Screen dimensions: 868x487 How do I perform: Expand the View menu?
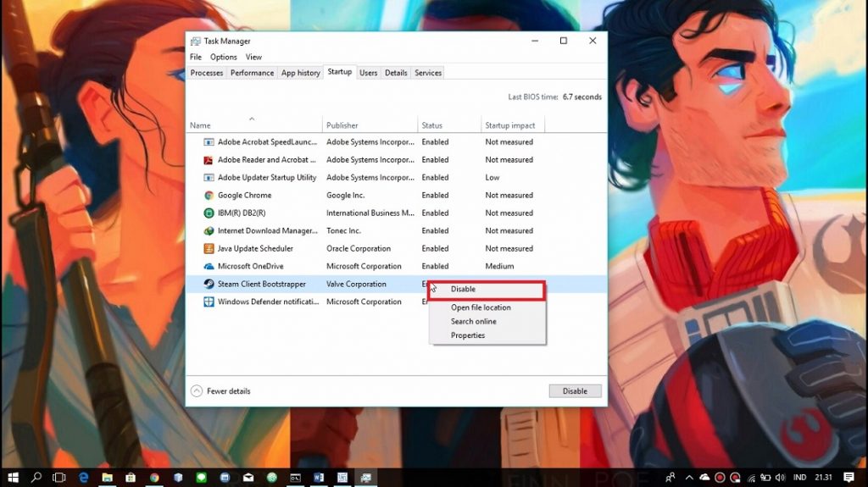tap(253, 58)
